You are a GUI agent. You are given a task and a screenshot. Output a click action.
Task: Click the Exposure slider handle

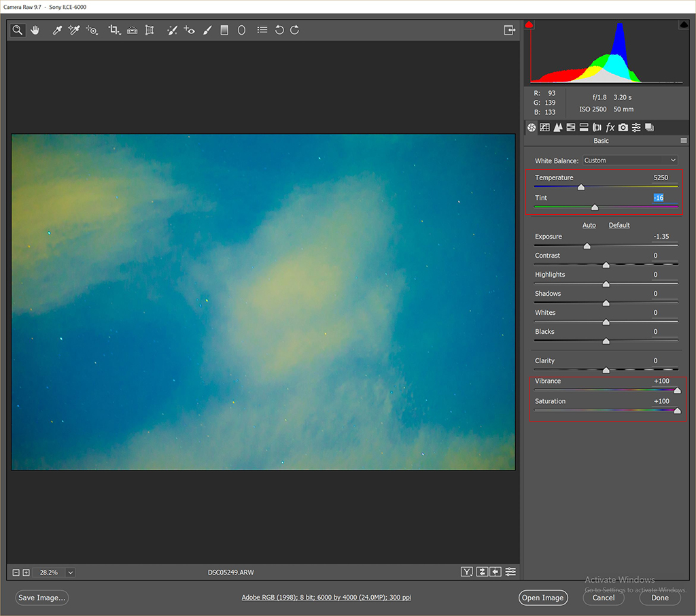(x=587, y=246)
